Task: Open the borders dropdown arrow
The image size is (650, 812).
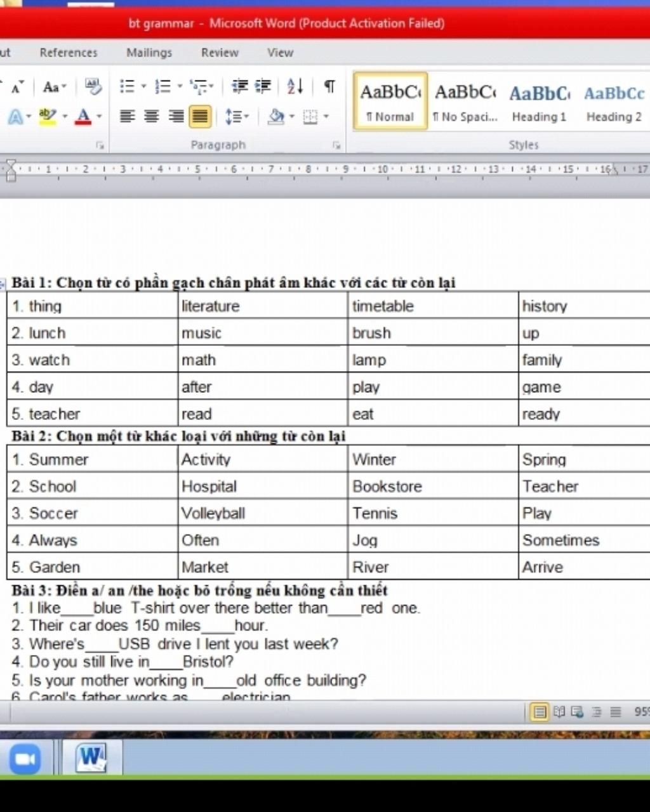Action: point(326,117)
